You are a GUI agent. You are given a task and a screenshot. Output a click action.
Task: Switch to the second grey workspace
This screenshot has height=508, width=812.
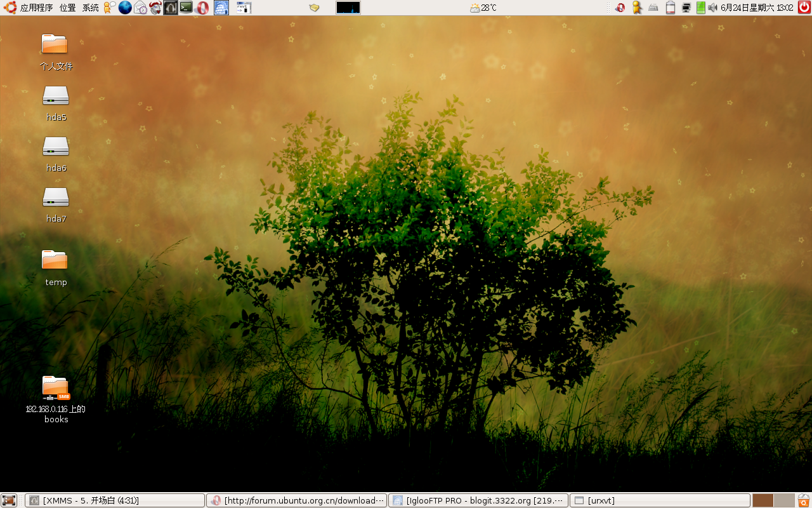(784, 500)
